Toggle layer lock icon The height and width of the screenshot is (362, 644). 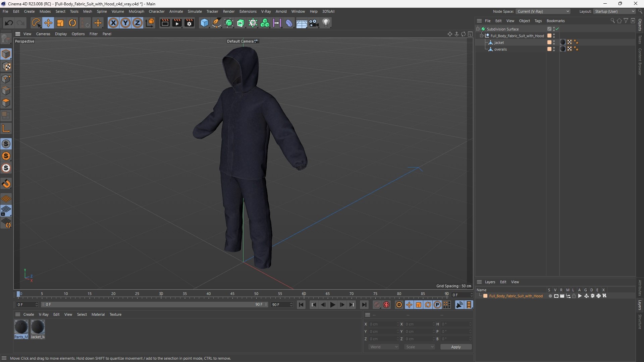pyautogui.click(x=574, y=296)
